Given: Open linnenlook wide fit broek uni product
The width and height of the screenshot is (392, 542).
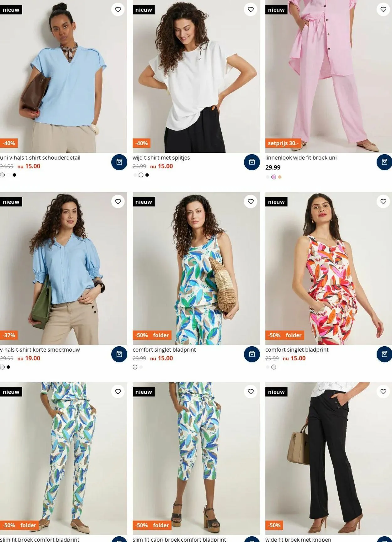Looking at the screenshot, I should pyautogui.click(x=301, y=157).
